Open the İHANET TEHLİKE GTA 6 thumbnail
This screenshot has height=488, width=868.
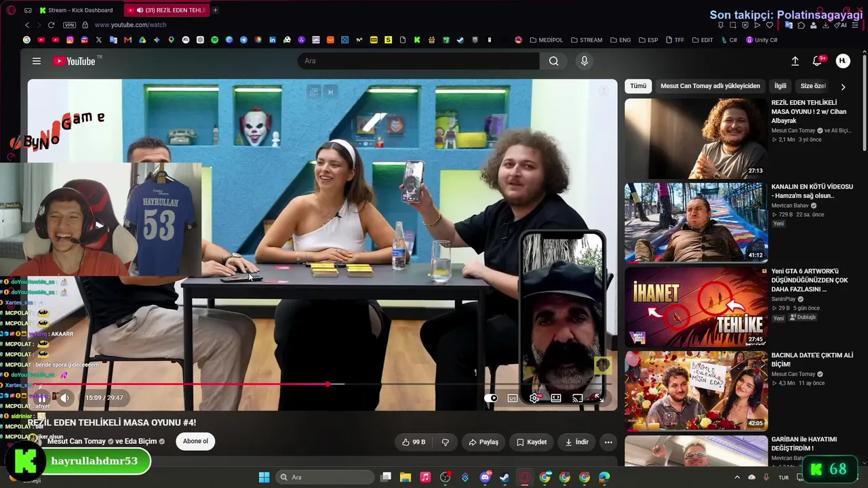[696, 306]
